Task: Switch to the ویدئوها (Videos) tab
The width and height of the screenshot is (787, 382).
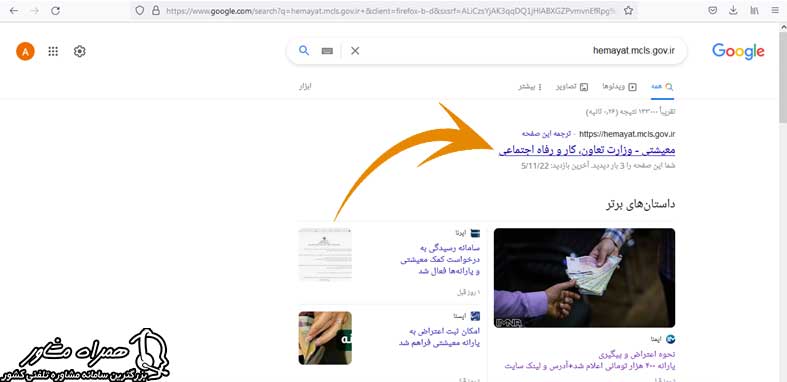Action: pyautogui.click(x=619, y=87)
